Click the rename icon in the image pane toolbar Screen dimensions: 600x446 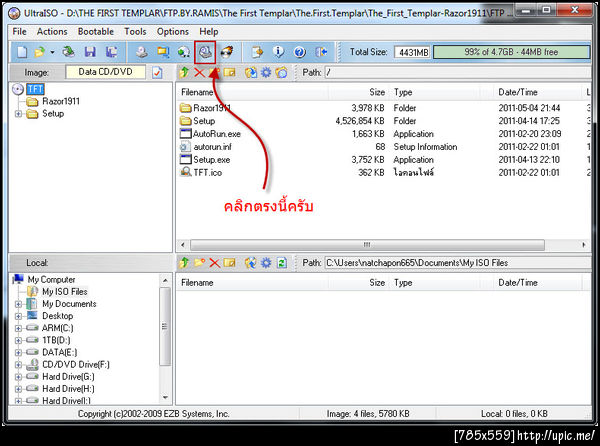tap(230, 72)
